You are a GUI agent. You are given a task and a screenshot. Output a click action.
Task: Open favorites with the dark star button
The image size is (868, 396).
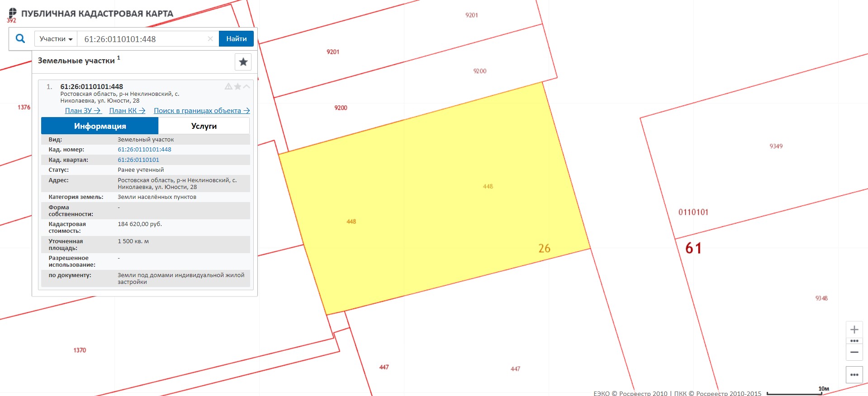[243, 62]
